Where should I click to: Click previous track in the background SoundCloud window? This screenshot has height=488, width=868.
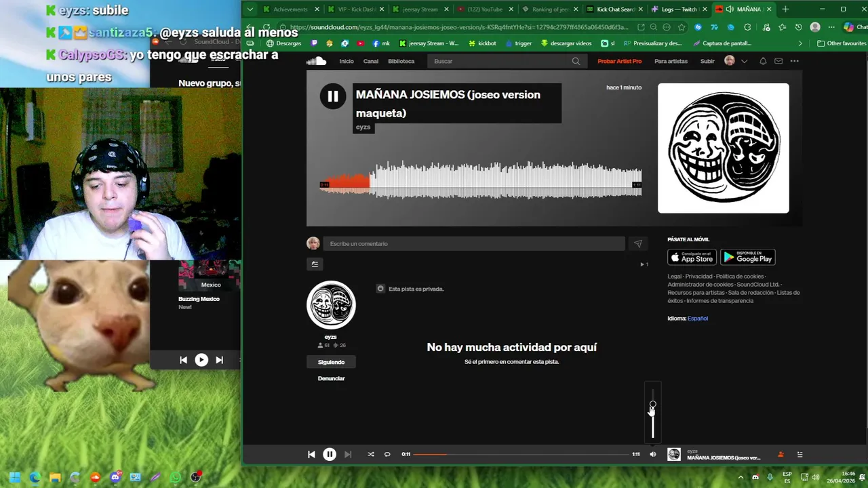coord(183,360)
